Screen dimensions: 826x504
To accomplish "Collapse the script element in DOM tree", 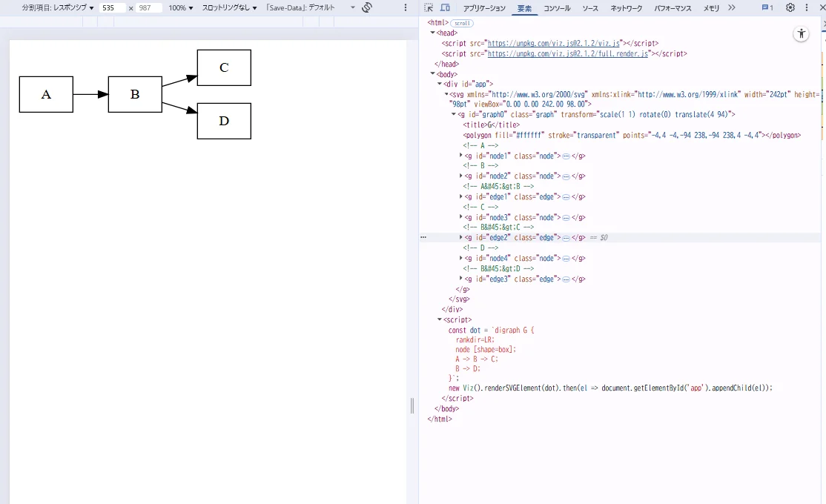I will (440, 319).
